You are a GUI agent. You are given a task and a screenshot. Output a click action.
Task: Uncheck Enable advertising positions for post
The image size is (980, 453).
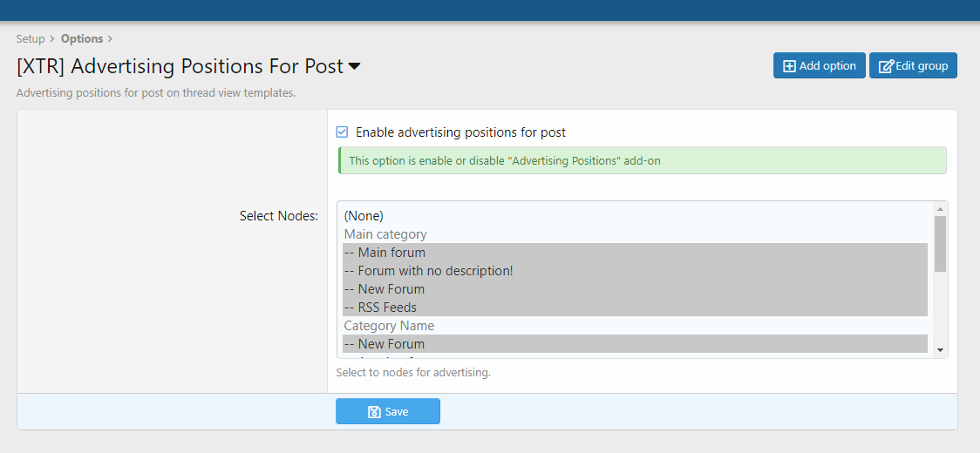click(x=343, y=132)
